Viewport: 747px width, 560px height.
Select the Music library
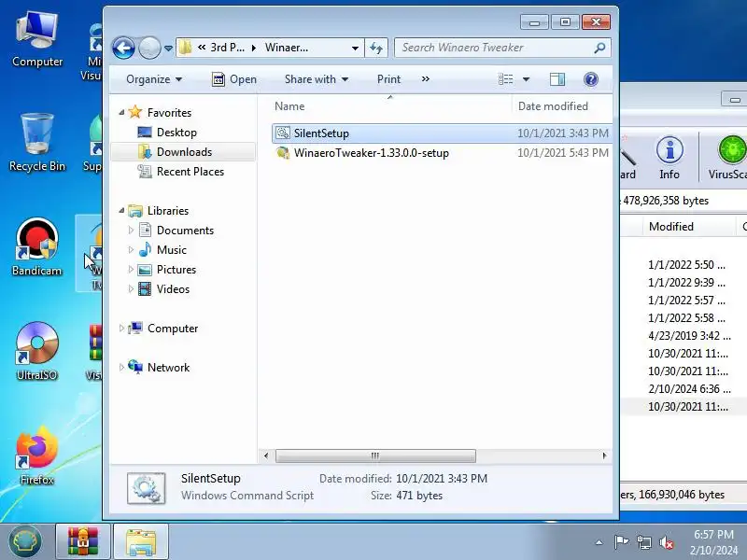point(172,250)
